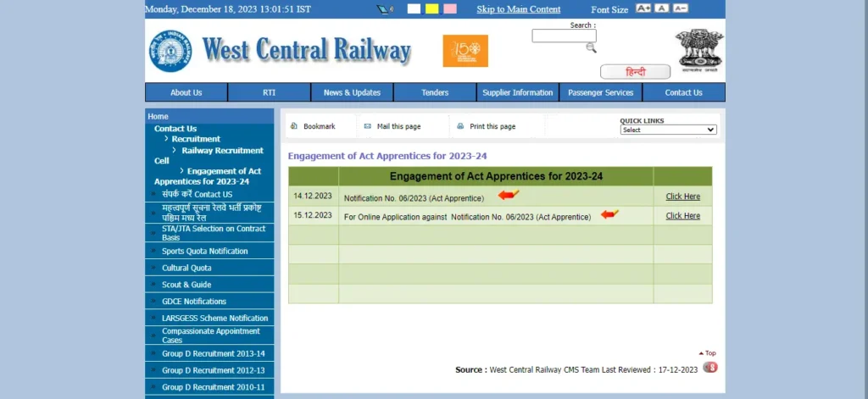Open Compassionate Appointment Cases
Viewport: 868px width, 399px height.
pos(209,335)
